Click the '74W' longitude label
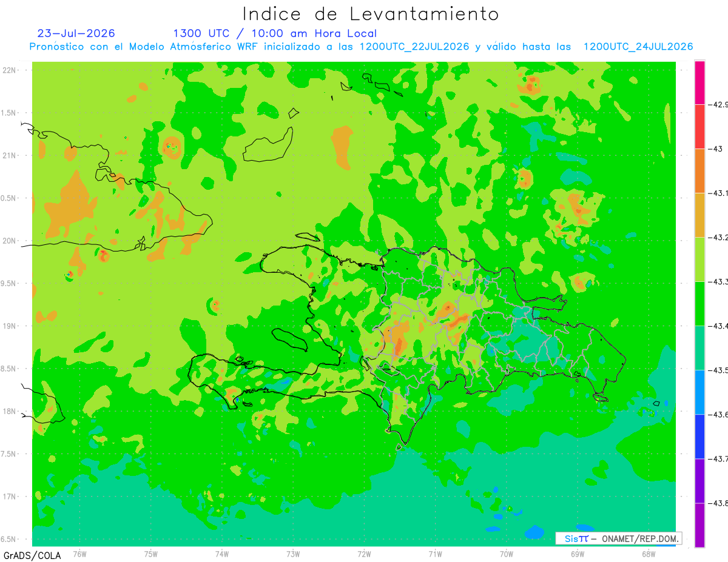728x562 pixels. click(222, 554)
